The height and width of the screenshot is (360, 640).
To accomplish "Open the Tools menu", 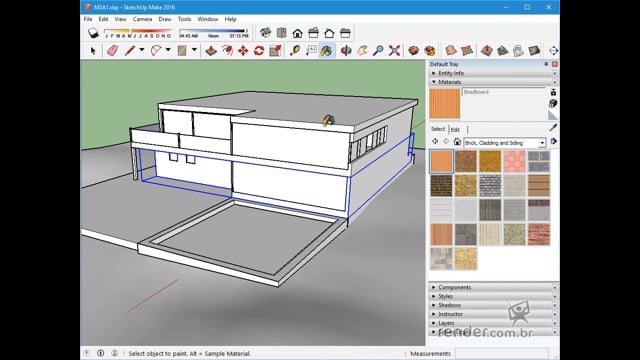I will (x=184, y=19).
